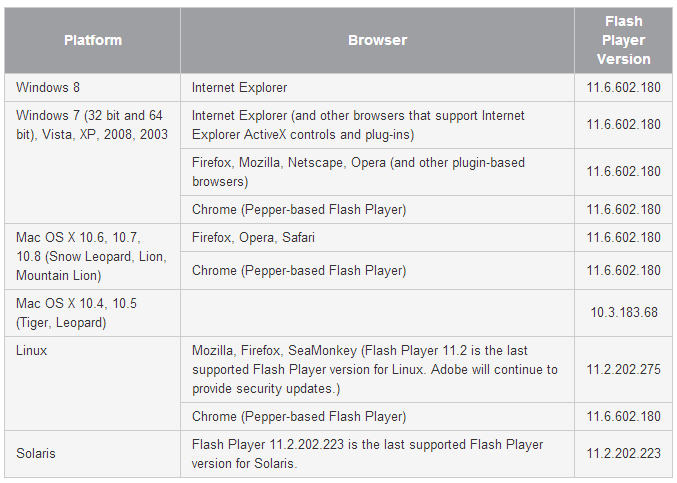
Task: Select the Snow Leopard, Lion, Mountain Lion cell
Action: pos(92,257)
